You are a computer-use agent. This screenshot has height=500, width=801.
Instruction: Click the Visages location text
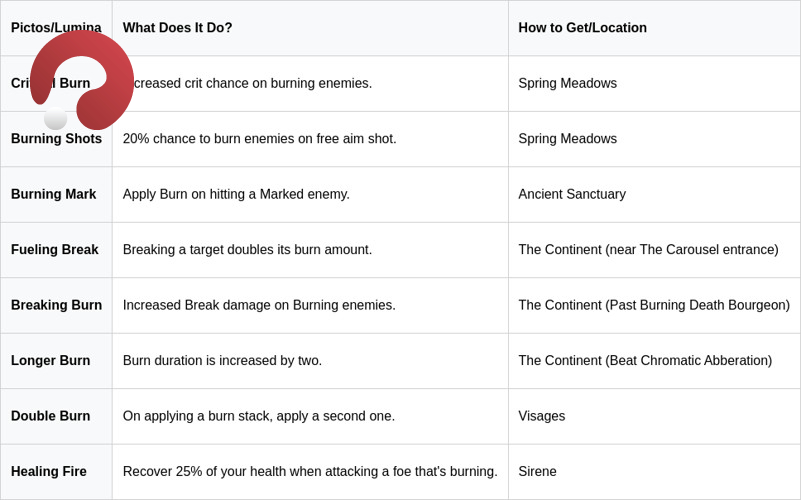tap(541, 416)
